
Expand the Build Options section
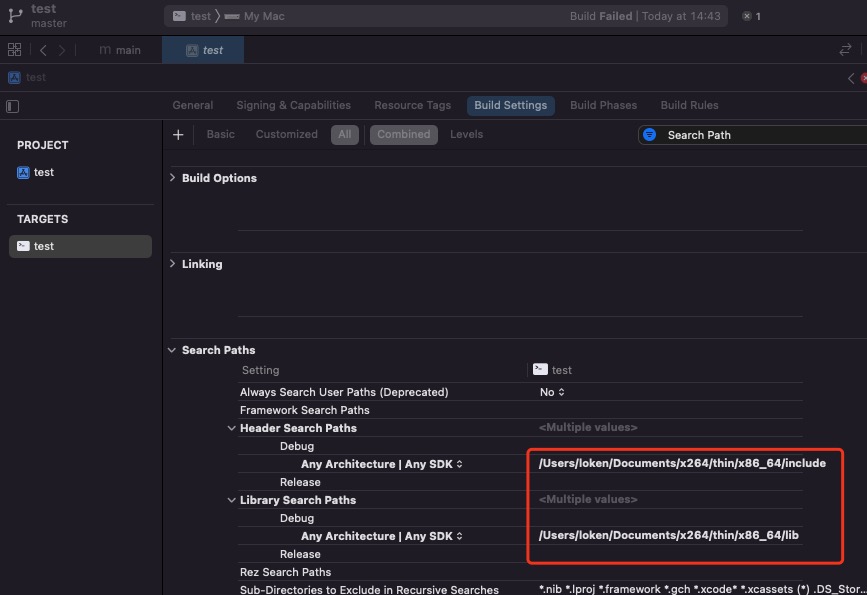pyautogui.click(x=173, y=178)
